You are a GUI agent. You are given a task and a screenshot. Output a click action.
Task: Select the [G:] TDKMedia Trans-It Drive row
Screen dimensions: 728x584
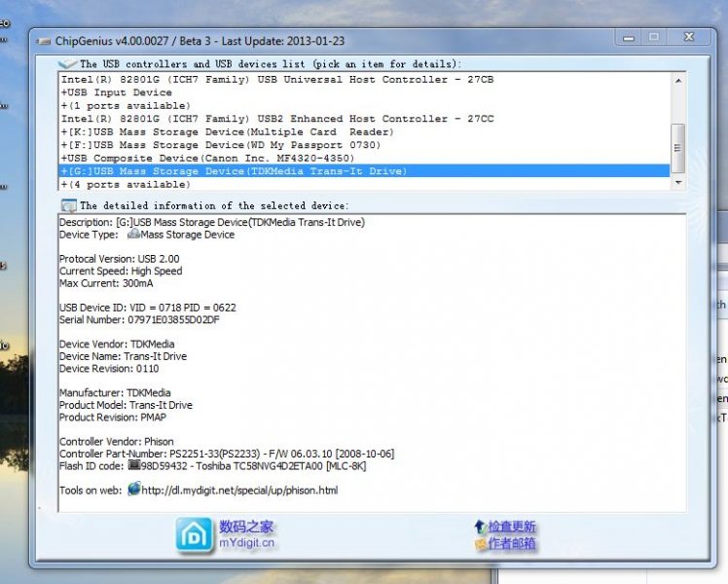[x=364, y=171]
